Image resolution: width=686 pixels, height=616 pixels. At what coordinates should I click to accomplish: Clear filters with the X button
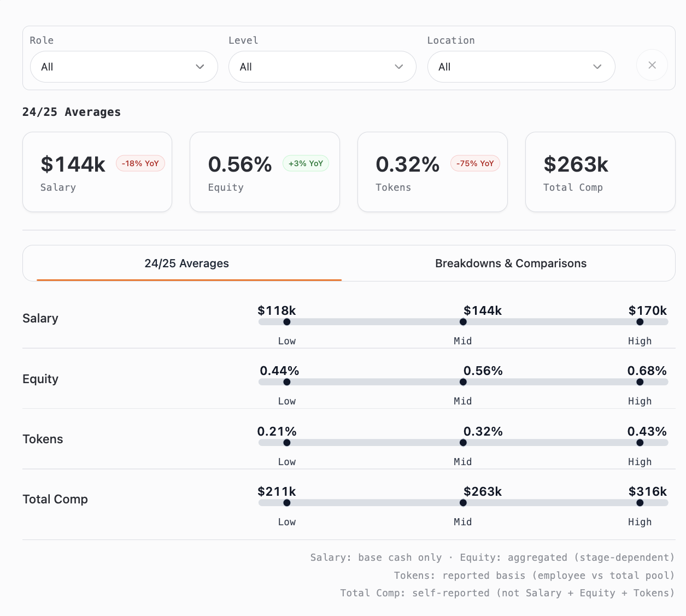click(x=652, y=66)
